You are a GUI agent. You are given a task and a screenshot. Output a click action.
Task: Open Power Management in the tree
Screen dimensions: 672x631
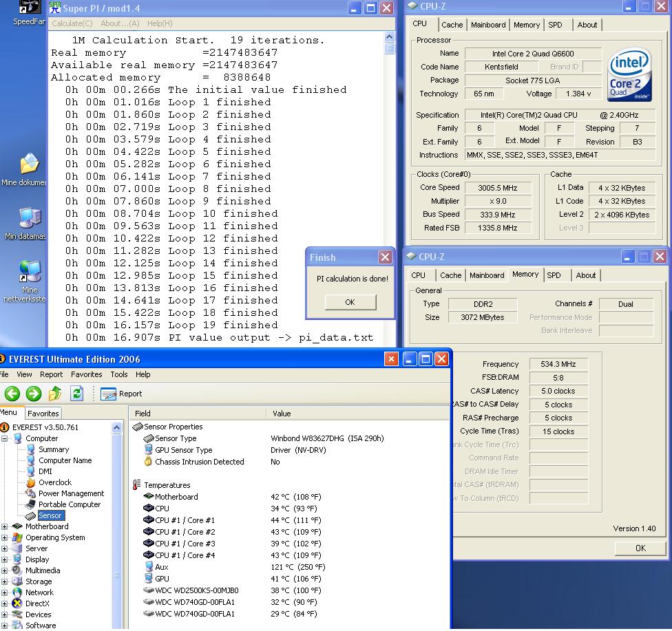click(x=71, y=493)
